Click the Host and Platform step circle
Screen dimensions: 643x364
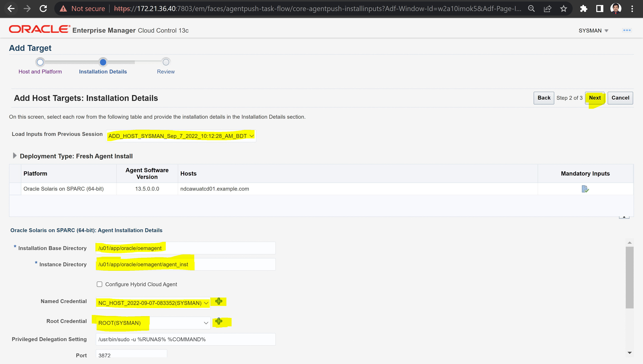click(40, 62)
